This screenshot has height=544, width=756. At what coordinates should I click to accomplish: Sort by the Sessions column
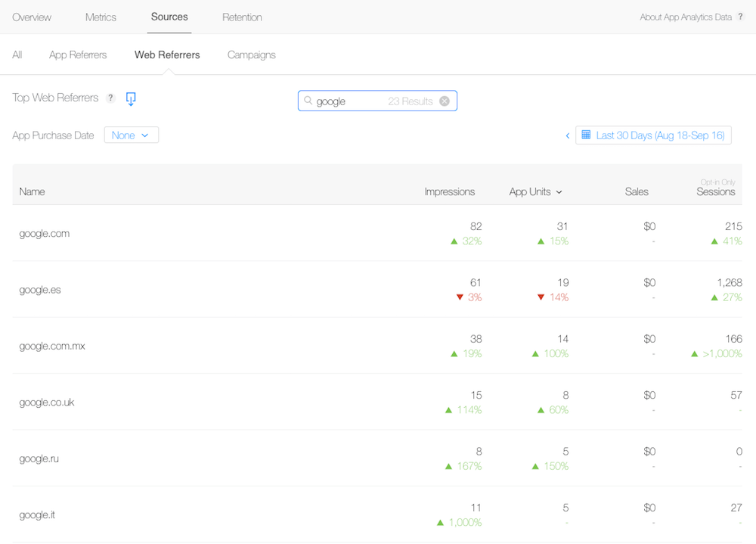coord(715,191)
